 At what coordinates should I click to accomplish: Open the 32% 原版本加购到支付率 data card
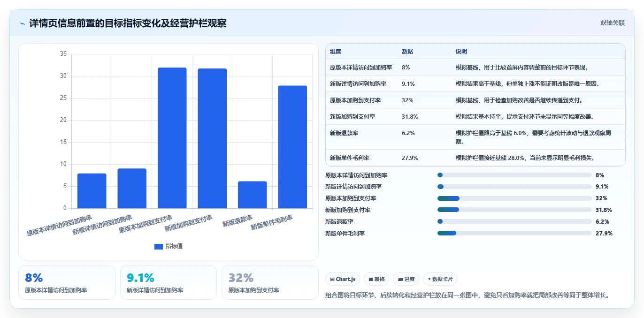(x=270, y=282)
